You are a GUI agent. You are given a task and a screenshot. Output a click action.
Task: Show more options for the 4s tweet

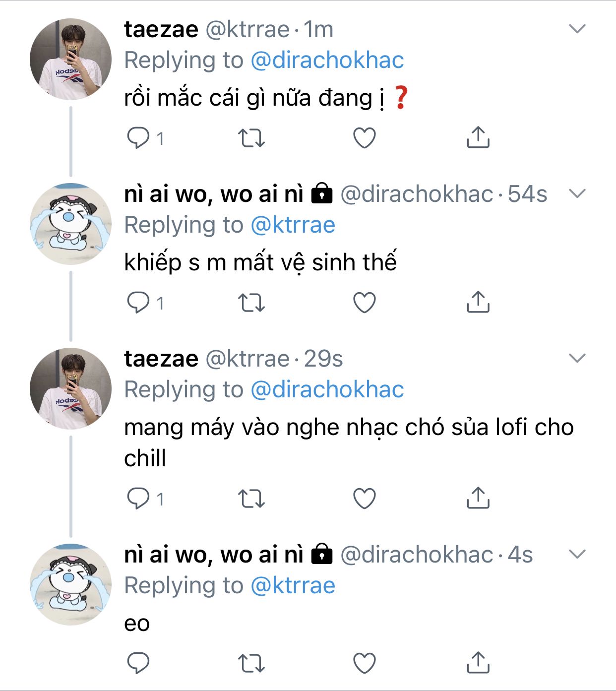pos(577,554)
